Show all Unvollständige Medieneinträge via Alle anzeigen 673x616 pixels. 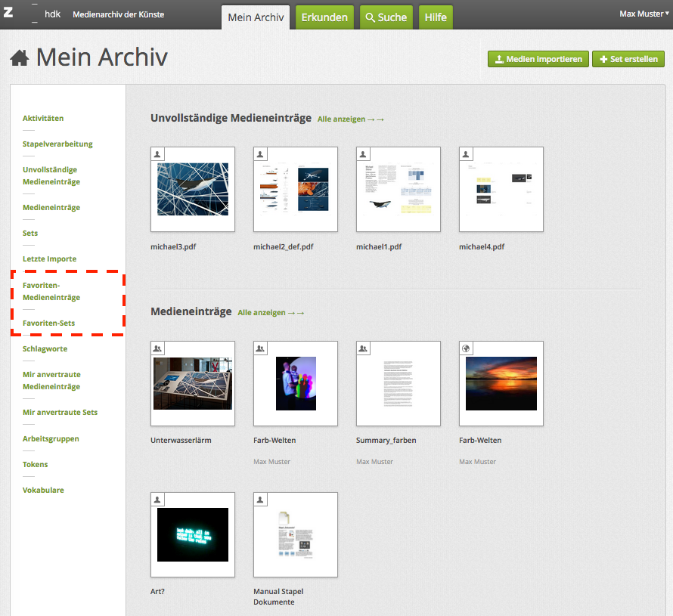point(351,119)
